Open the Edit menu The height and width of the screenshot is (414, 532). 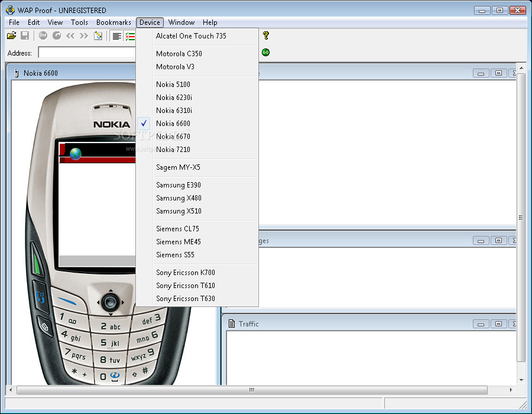click(x=34, y=22)
